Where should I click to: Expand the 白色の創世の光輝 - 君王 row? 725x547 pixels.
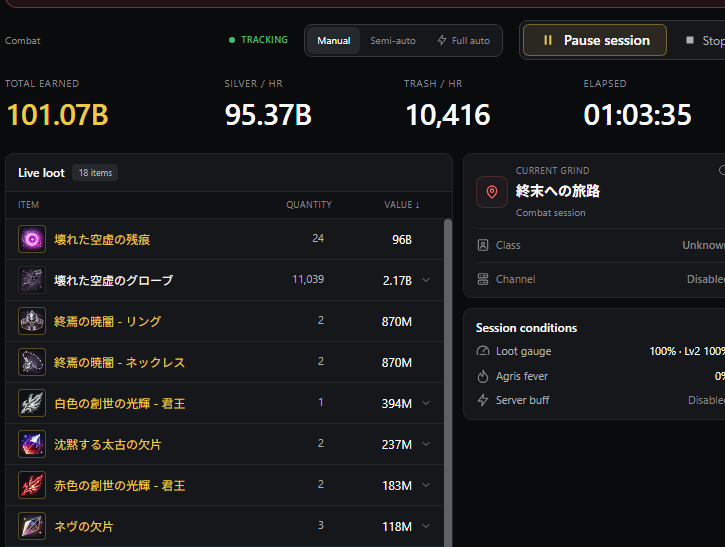click(x=426, y=403)
